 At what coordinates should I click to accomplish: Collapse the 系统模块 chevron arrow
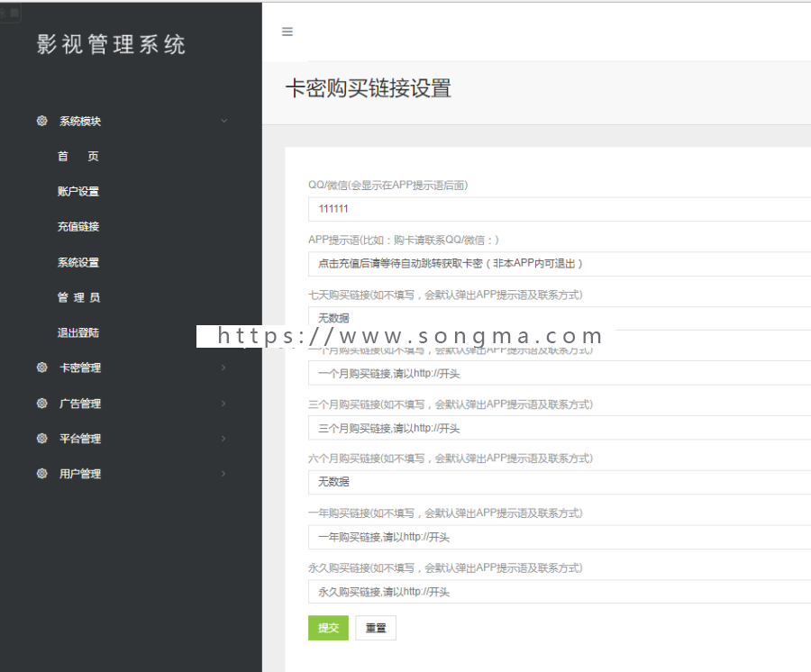tap(224, 121)
